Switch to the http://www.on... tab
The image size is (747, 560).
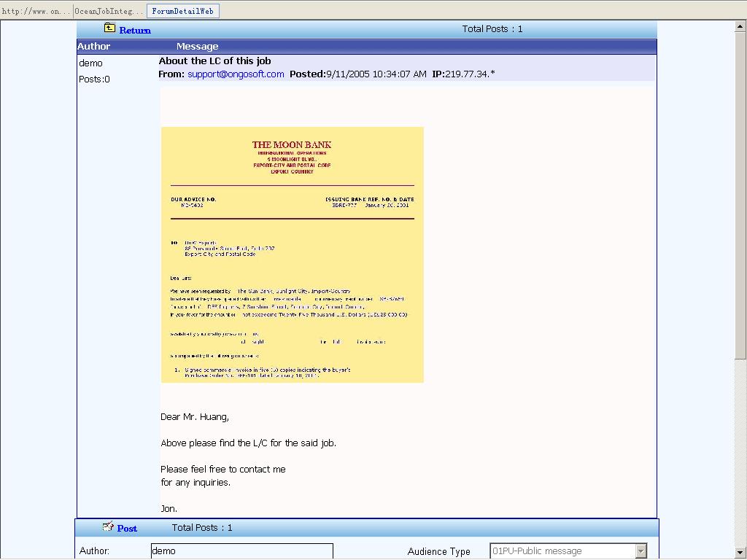(36, 11)
